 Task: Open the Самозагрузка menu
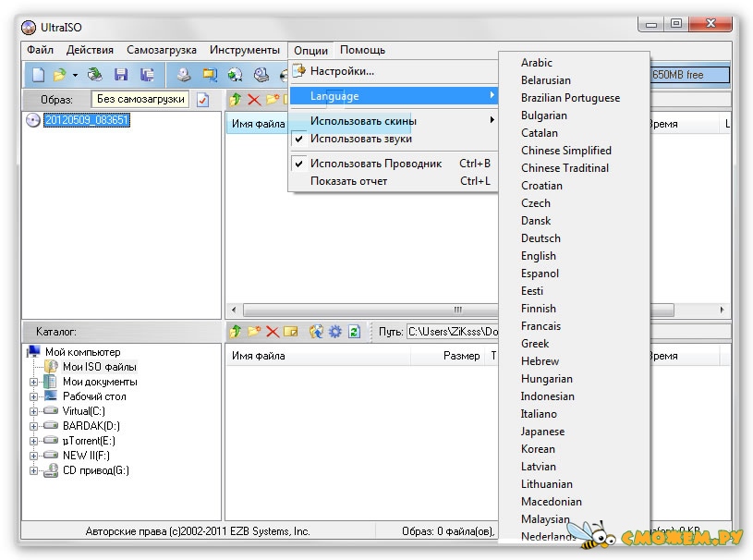(x=162, y=50)
